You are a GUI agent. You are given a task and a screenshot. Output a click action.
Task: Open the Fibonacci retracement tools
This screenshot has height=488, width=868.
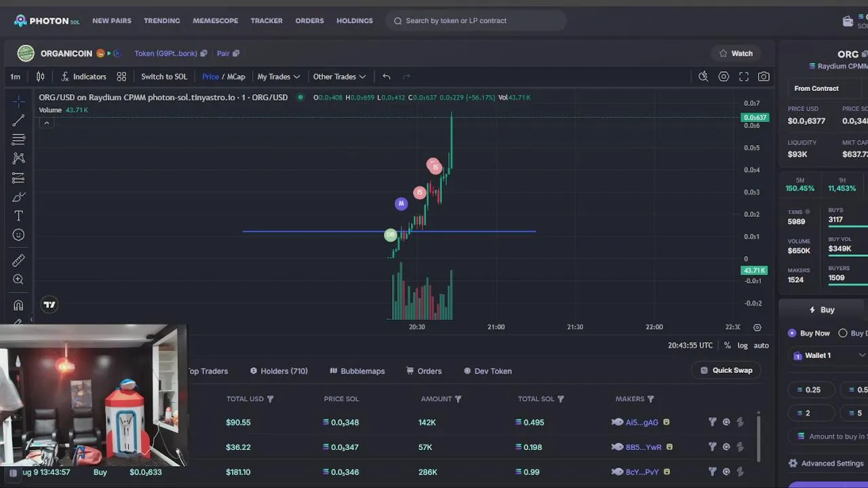click(18, 140)
